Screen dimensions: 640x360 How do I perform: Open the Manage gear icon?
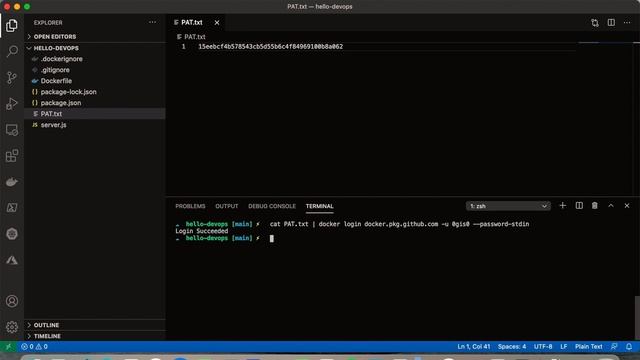point(12,327)
